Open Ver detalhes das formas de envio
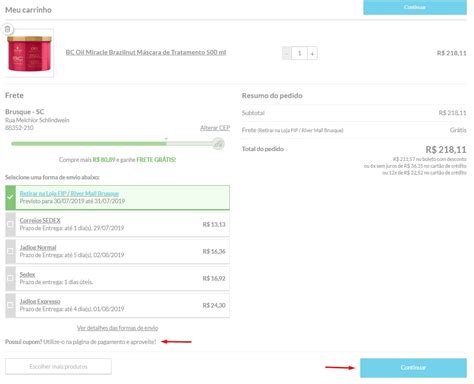This screenshot has width=474, height=384. 118,328
